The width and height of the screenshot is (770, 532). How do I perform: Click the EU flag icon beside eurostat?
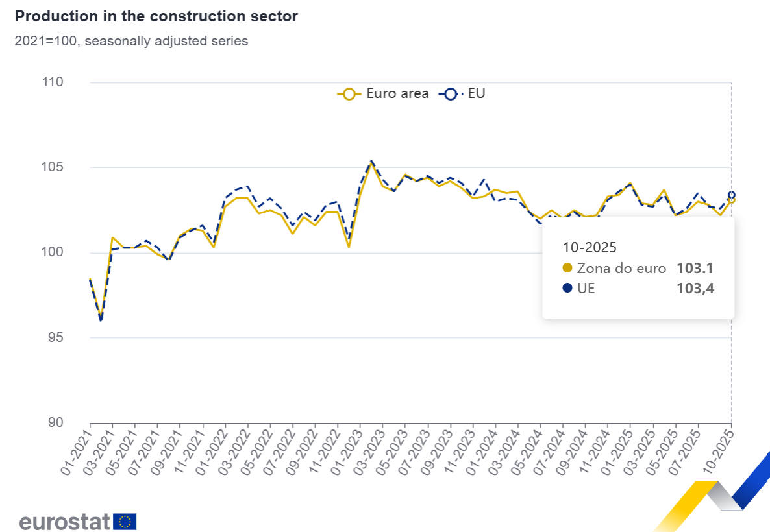[125, 521]
